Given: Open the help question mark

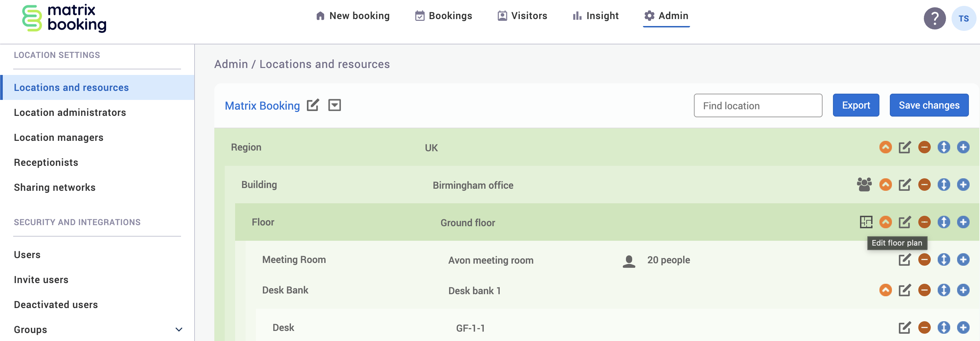Looking at the screenshot, I should click(x=935, y=18).
